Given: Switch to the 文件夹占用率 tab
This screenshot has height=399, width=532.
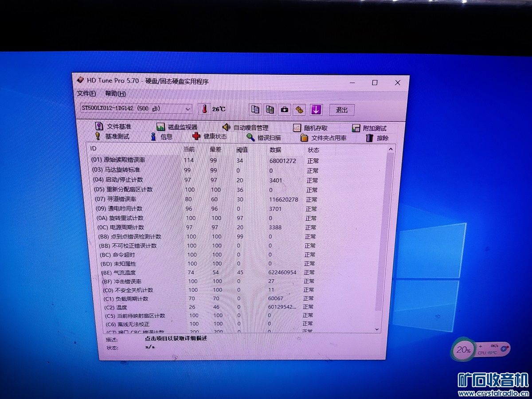Looking at the screenshot, I should click(323, 138).
